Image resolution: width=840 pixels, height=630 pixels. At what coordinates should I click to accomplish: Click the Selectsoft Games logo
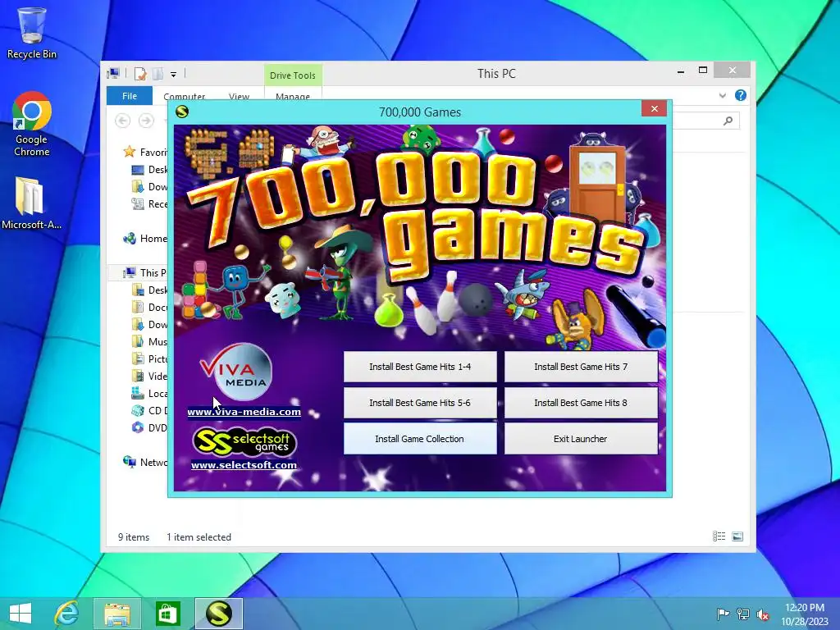tap(244, 441)
